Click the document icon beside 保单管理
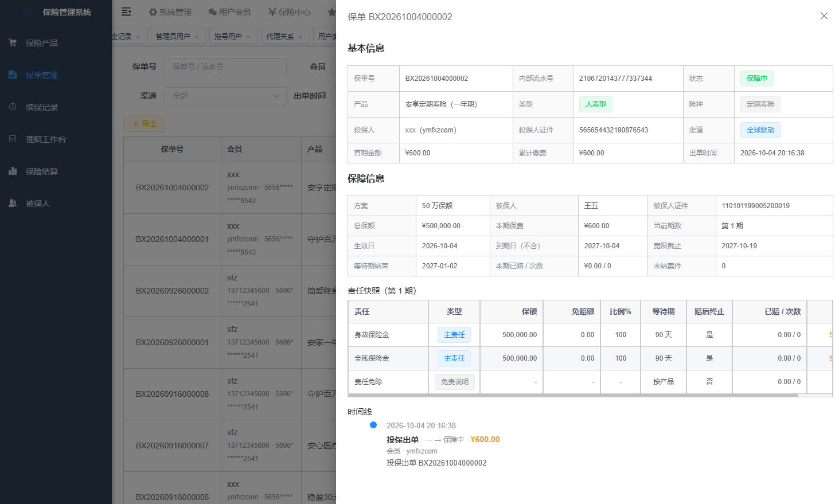 [x=13, y=75]
